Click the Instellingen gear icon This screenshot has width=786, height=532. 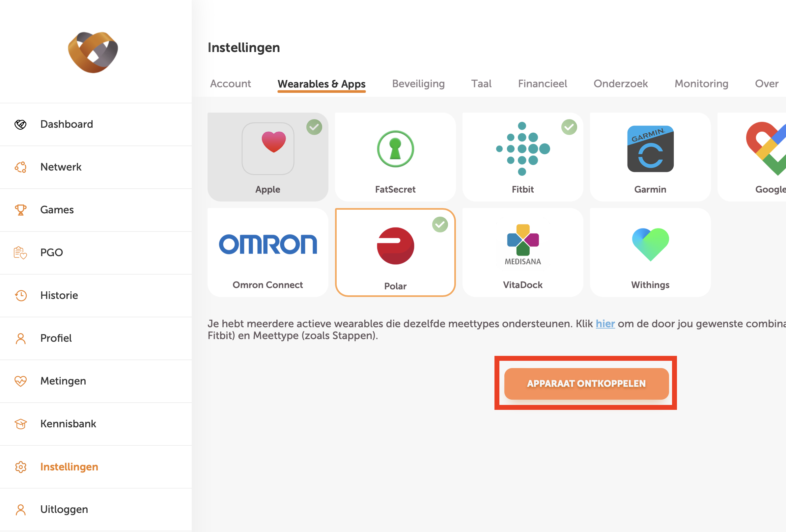pyautogui.click(x=21, y=467)
